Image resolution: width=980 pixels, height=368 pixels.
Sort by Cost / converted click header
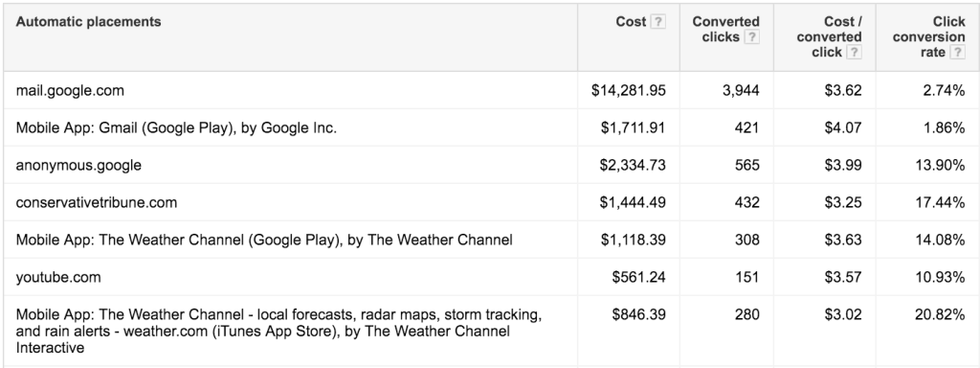point(829,37)
